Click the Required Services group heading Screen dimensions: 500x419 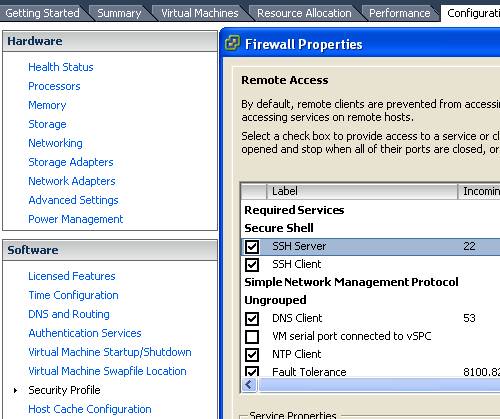294,210
